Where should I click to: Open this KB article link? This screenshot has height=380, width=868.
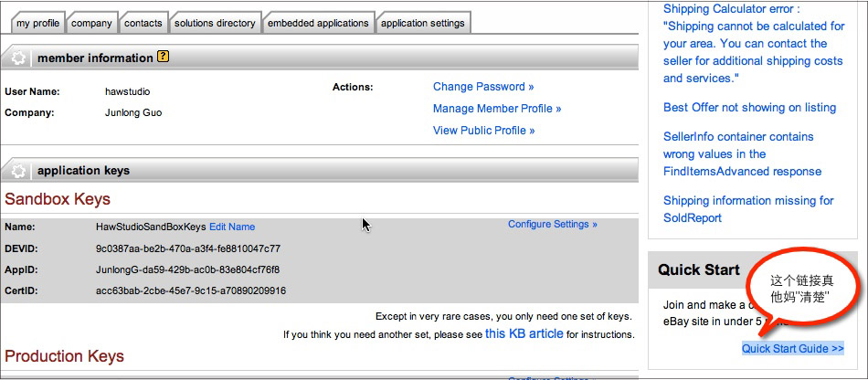pyautogui.click(x=524, y=333)
